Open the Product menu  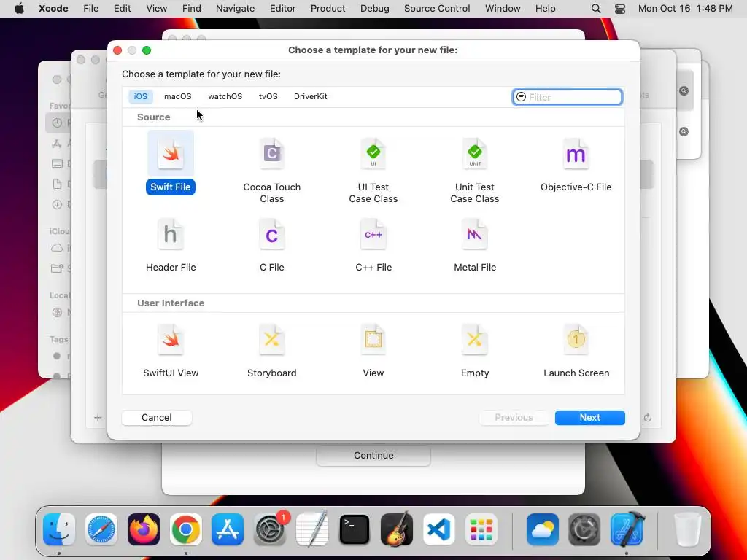pos(328,9)
